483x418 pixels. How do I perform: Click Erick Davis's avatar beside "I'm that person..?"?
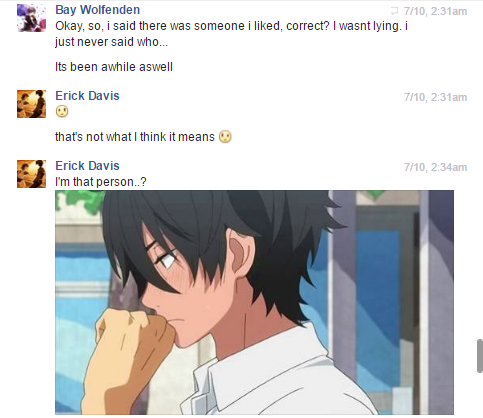click(31, 174)
